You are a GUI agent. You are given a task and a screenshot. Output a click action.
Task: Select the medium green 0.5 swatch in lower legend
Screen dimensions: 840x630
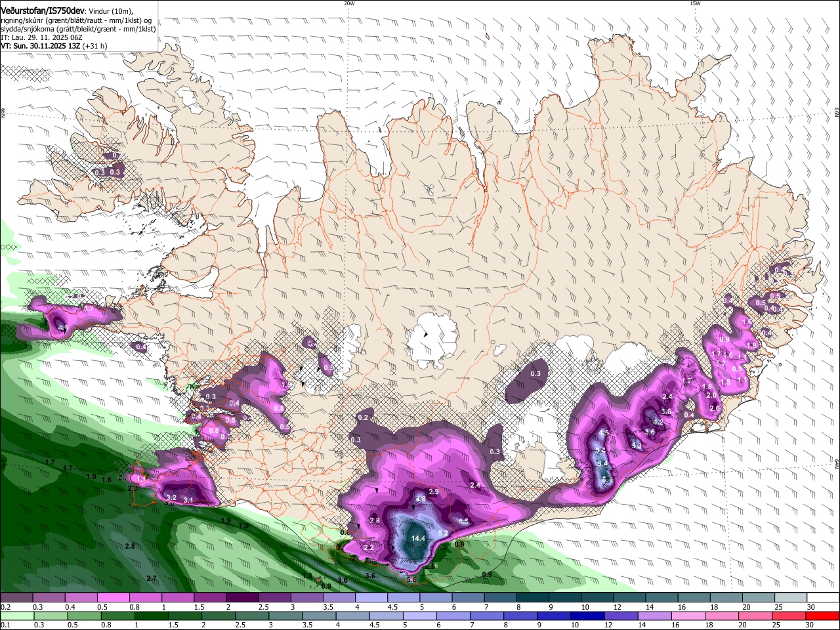pos(86,616)
